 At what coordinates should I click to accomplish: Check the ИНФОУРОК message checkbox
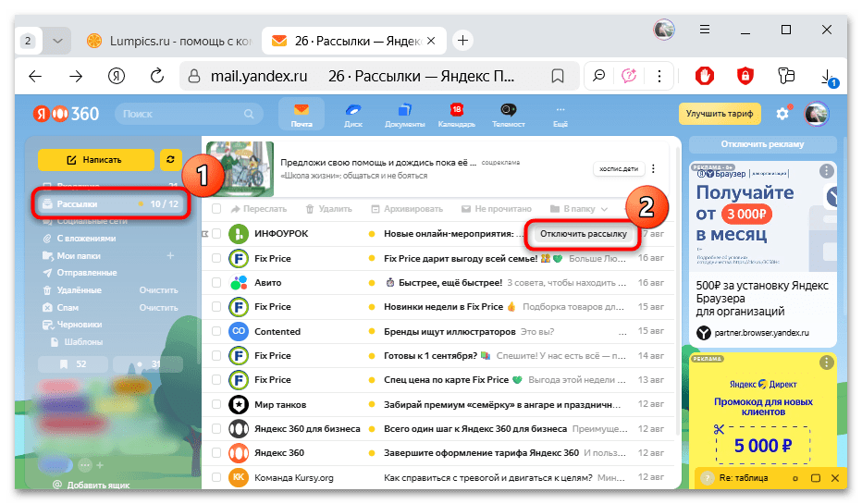pos(216,234)
